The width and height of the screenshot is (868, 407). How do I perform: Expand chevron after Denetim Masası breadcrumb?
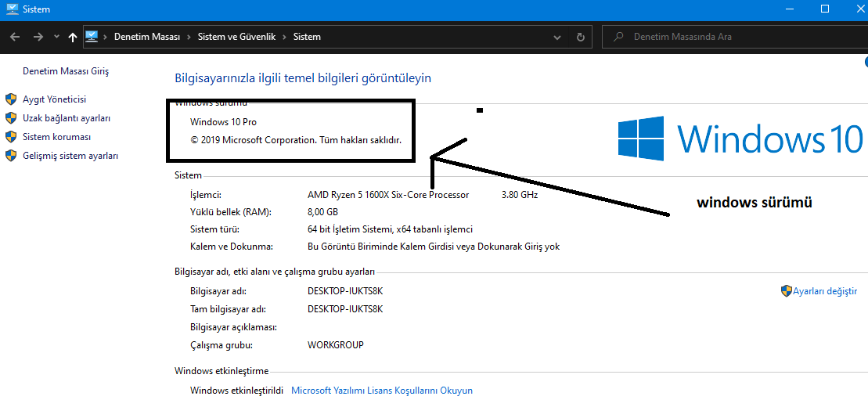point(189,37)
